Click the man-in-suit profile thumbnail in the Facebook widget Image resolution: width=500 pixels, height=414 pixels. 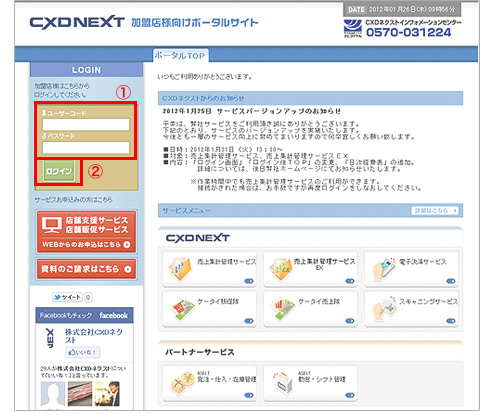[x=107, y=394]
